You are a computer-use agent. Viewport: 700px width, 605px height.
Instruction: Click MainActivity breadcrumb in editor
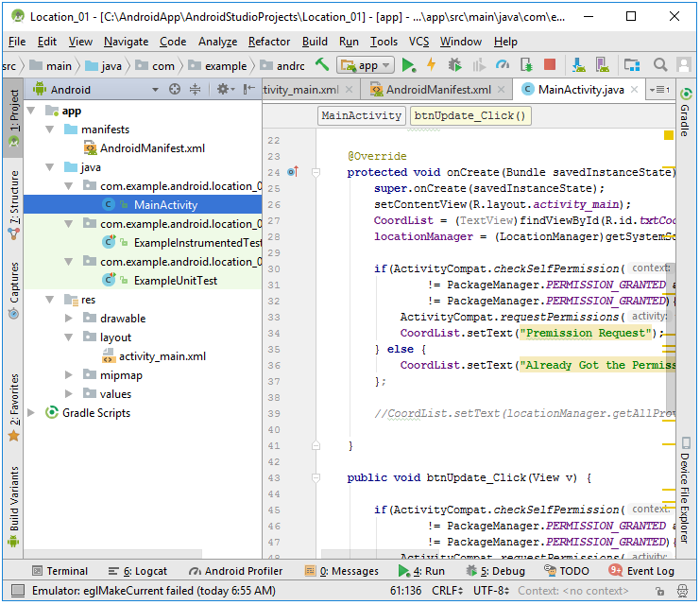tap(361, 115)
